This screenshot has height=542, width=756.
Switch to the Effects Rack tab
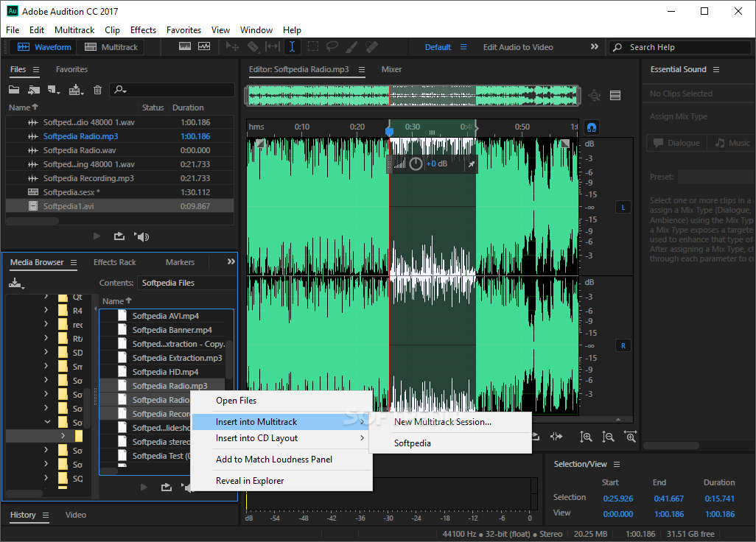point(115,262)
